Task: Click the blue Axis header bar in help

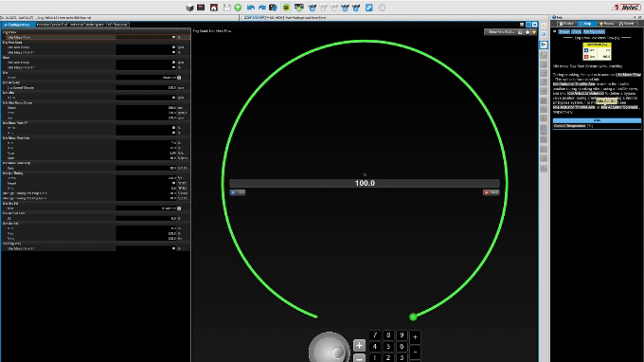Action: click(597, 120)
